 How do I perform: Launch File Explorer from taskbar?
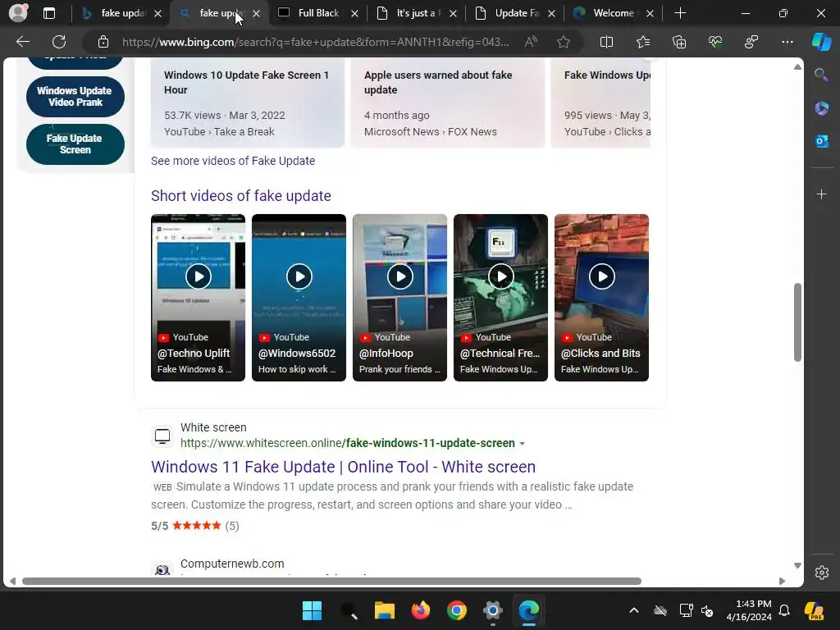click(384, 610)
